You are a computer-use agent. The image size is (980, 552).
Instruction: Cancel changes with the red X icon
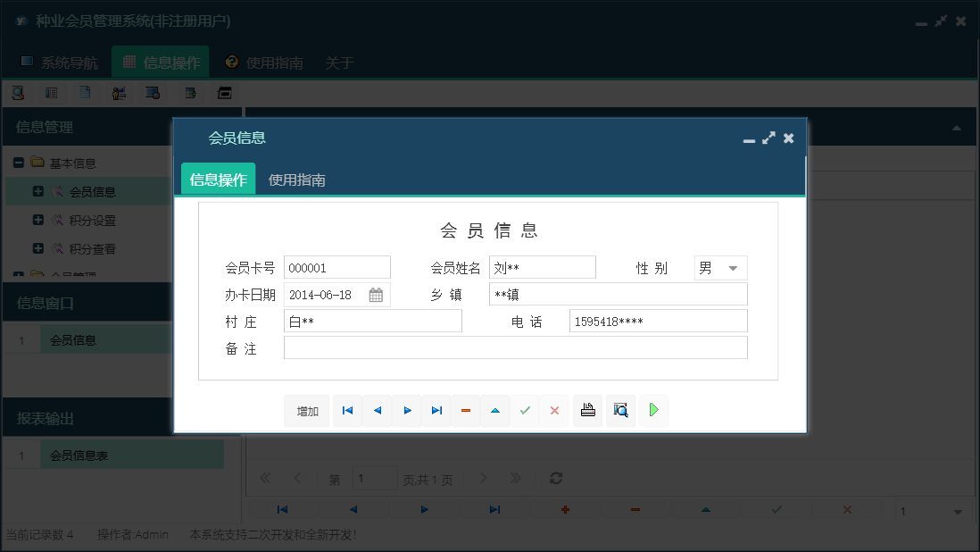554,410
